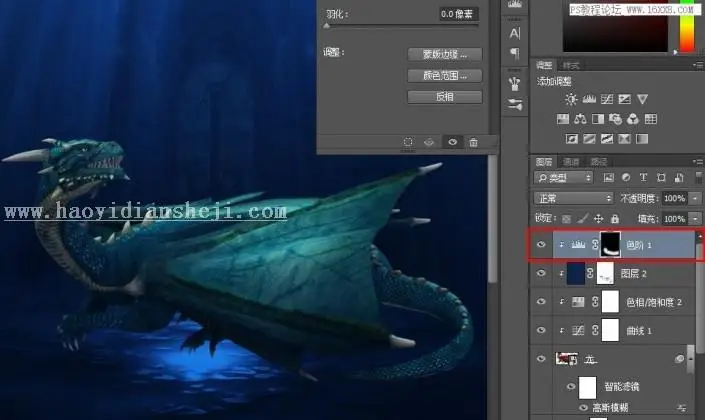The image size is (705, 420).
Task: Add a Threshold adjustment
Action: click(x=607, y=139)
